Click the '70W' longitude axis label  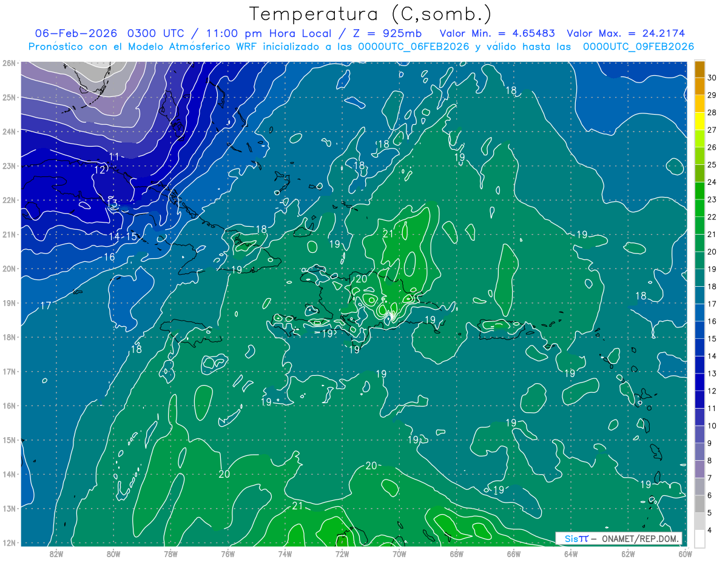click(399, 554)
